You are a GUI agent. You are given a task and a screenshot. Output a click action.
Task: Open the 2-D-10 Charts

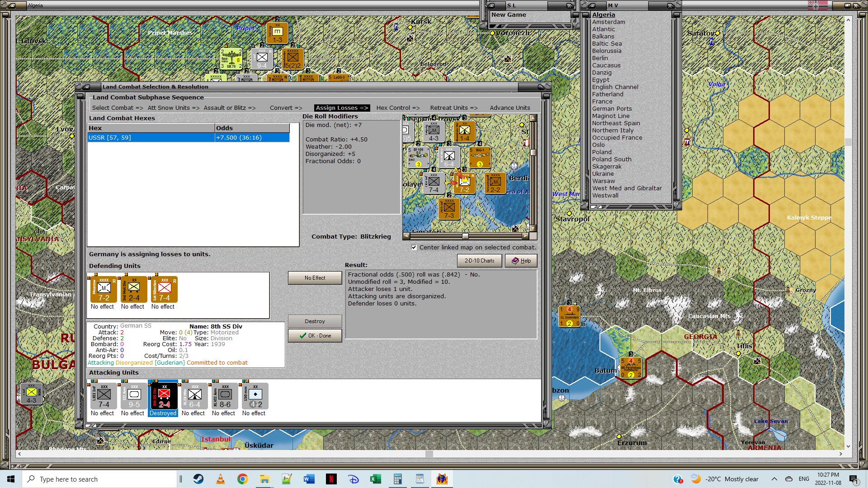coord(479,261)
